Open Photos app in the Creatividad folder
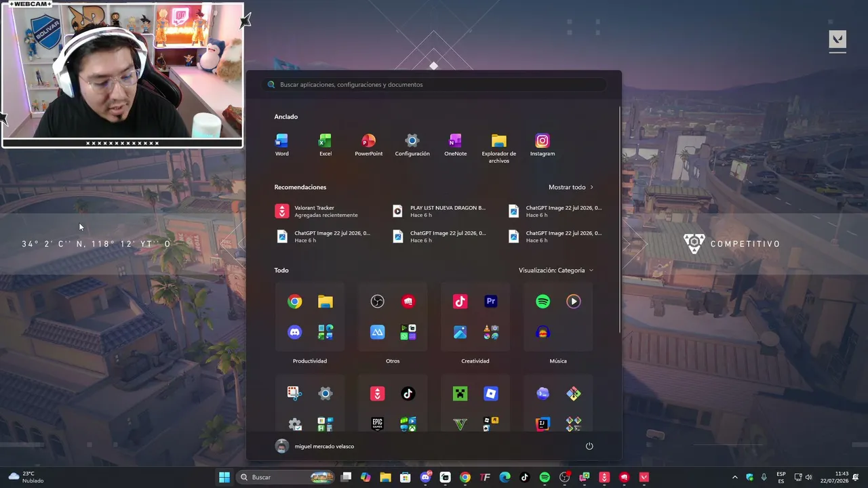Viewport: 868px width, 488px height. (x=460, y=332)
